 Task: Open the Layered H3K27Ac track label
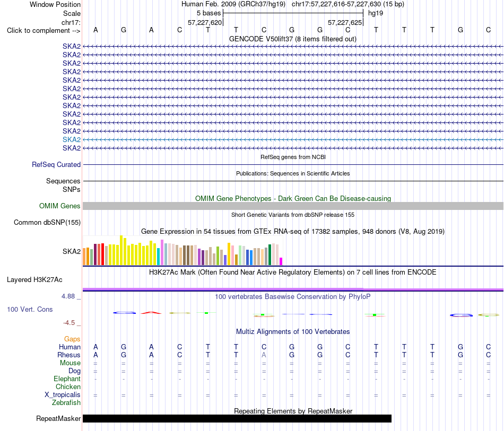coord(34,280)
